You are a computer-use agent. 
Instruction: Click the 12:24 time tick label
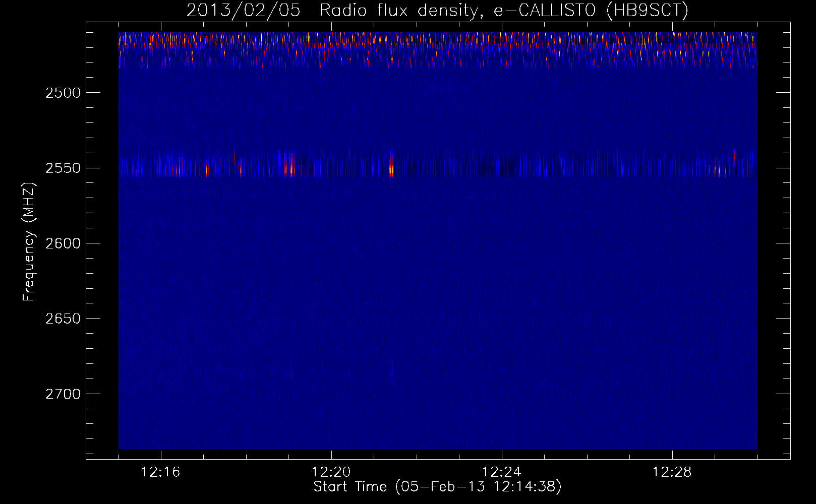click(x=502, y=472)
